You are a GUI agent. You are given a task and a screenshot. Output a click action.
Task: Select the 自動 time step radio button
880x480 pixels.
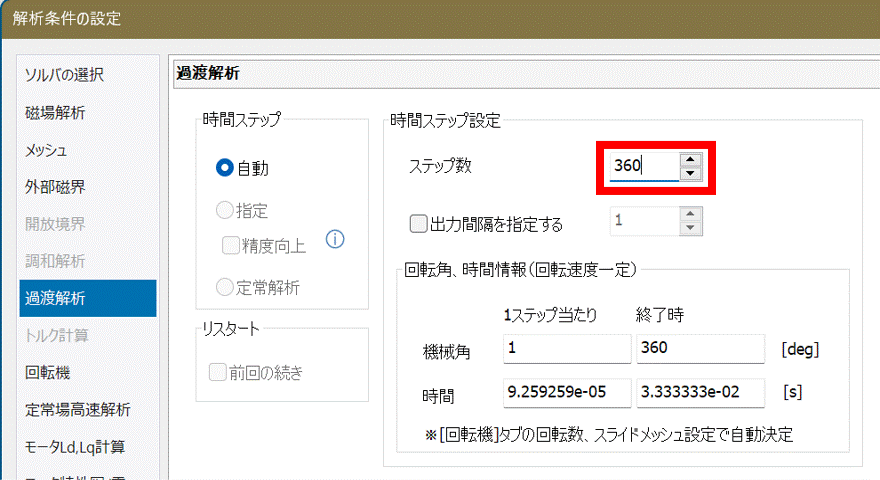coord(225,169)
